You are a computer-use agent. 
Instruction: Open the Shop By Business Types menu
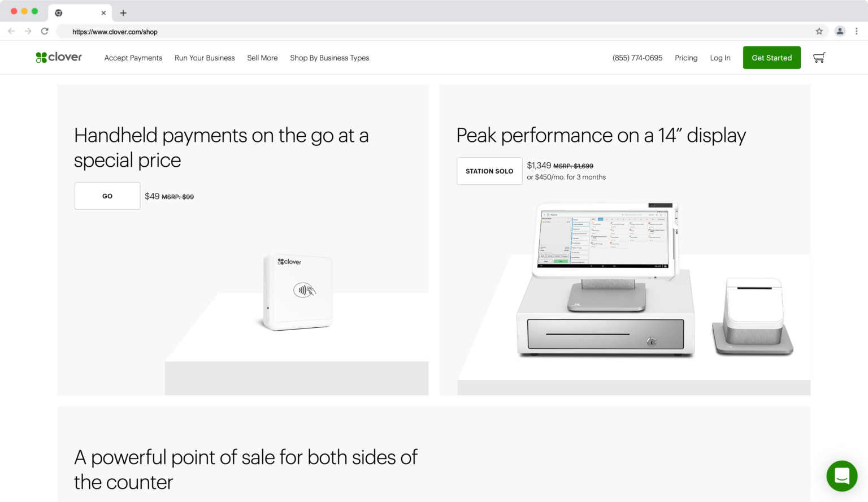pos(329,58)
